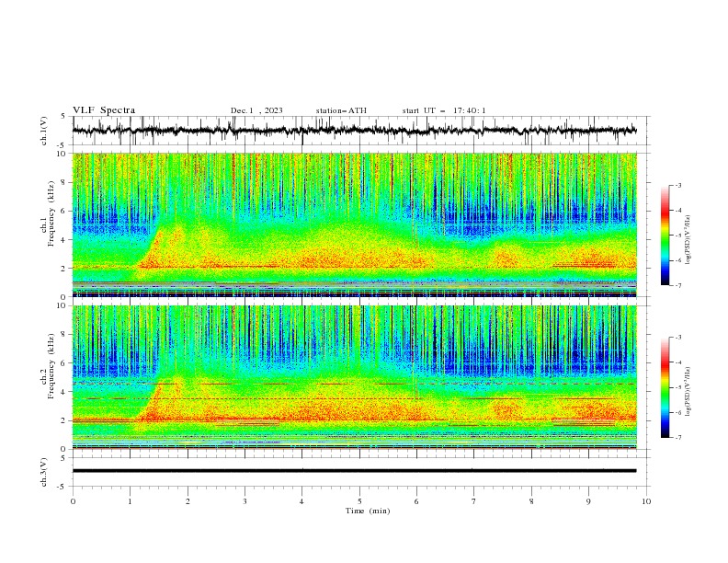Click time axis tick label "1"
The image size is (728, 563).
pyautogui.click(x=130, y=501)
